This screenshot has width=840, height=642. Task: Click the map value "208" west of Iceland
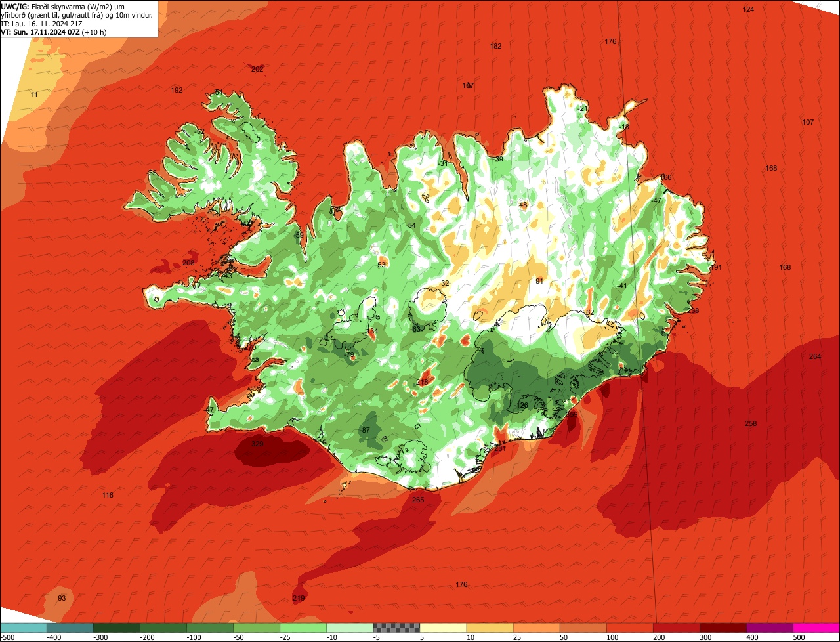coord(188,263)
